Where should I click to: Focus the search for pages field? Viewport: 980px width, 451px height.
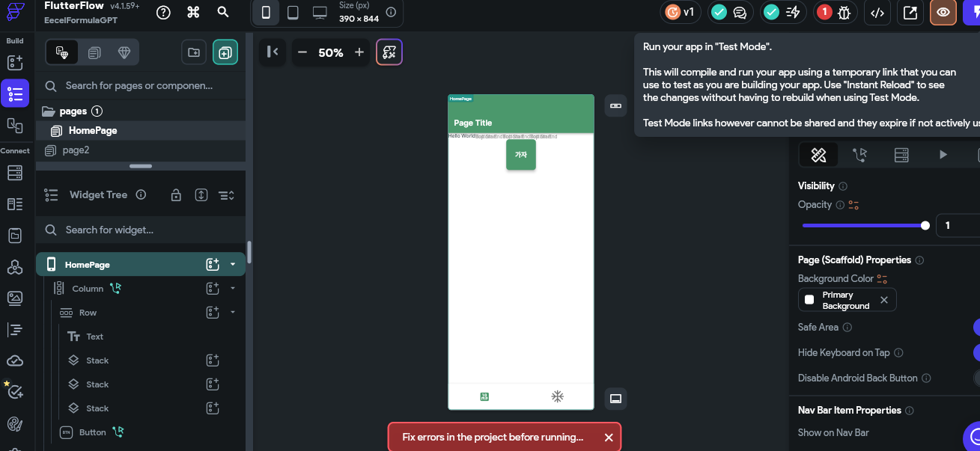point(141,86)
